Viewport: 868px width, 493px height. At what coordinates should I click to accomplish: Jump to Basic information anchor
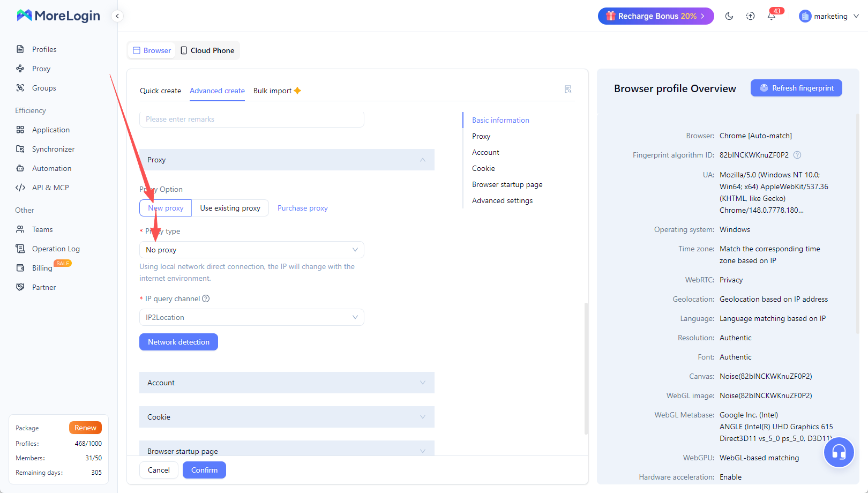tap(500, 120)
